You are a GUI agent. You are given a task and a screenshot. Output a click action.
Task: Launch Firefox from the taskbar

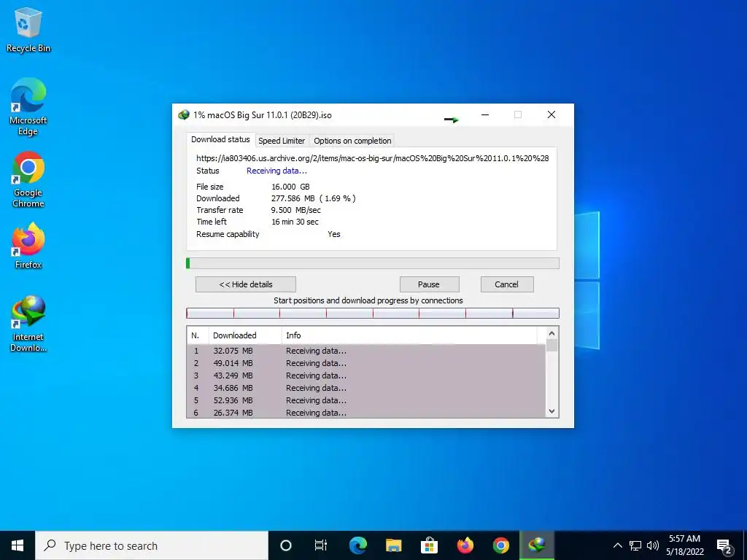coord(465,545)
